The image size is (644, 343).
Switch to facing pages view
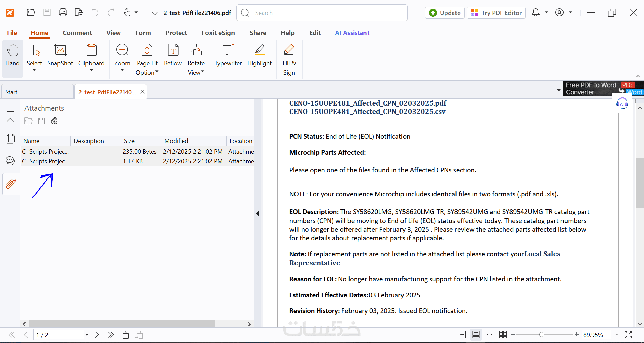coord(489,335)
